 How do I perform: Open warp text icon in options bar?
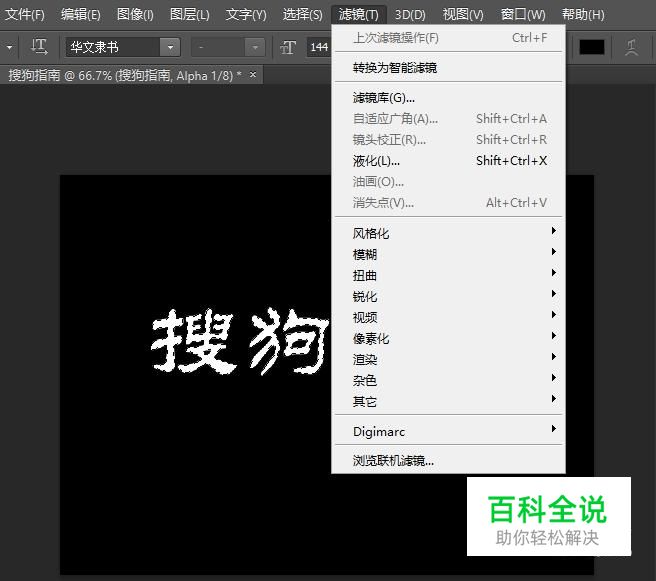[x=631, y=47]
